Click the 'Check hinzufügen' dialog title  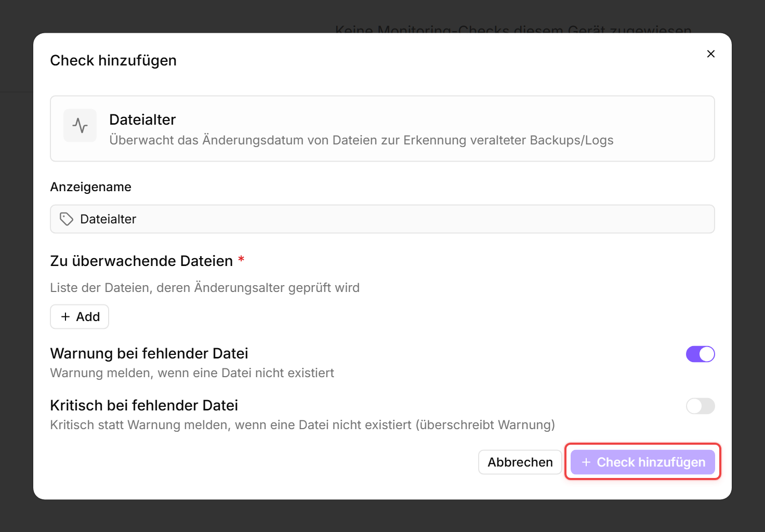113,61
